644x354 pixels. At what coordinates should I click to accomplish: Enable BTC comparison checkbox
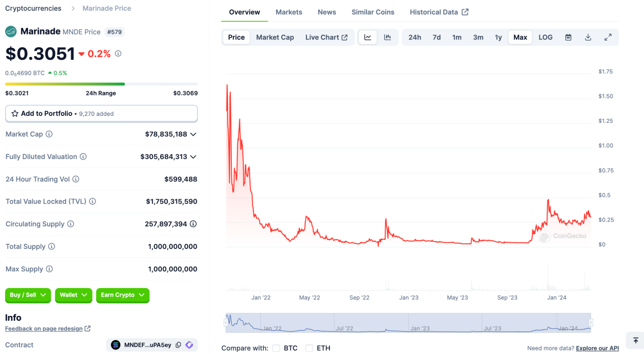277,348
